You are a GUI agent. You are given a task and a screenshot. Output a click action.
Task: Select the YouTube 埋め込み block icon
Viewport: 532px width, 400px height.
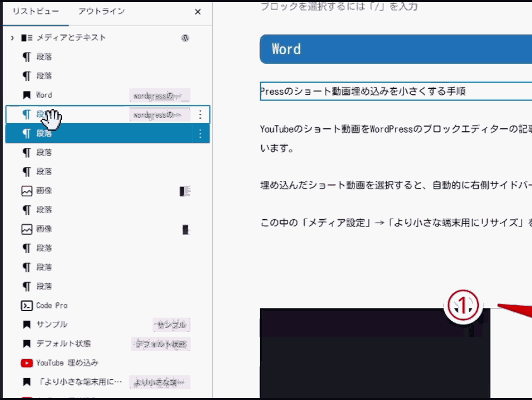pos(26,363)
